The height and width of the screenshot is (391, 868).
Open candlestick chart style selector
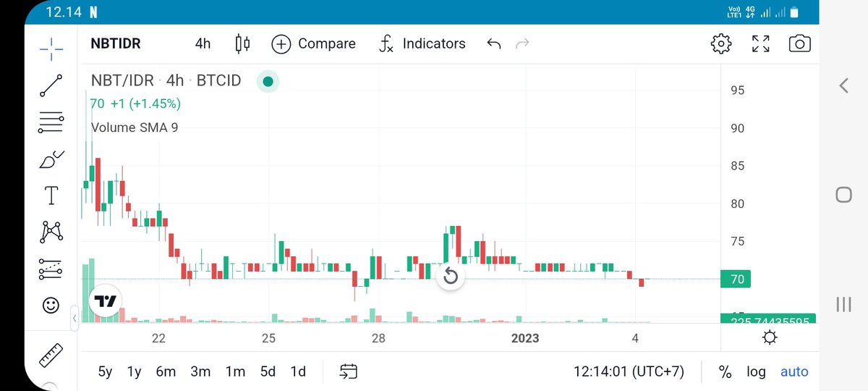[x=242, y=43]
